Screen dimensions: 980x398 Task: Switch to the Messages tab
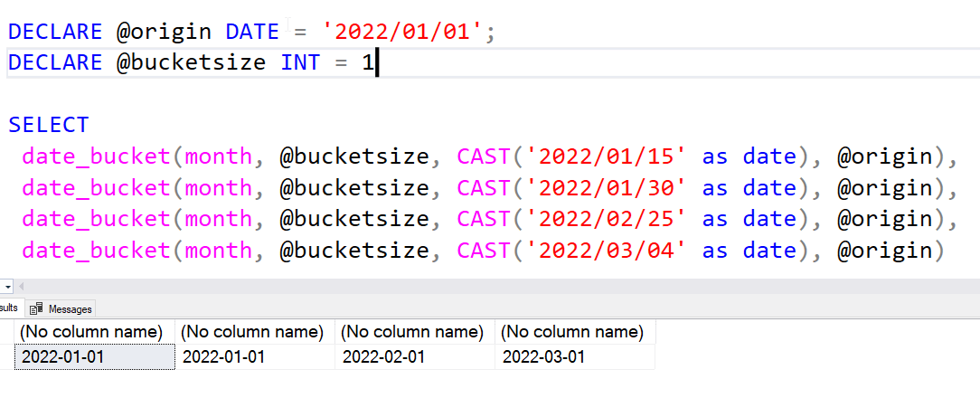(62, 309)
